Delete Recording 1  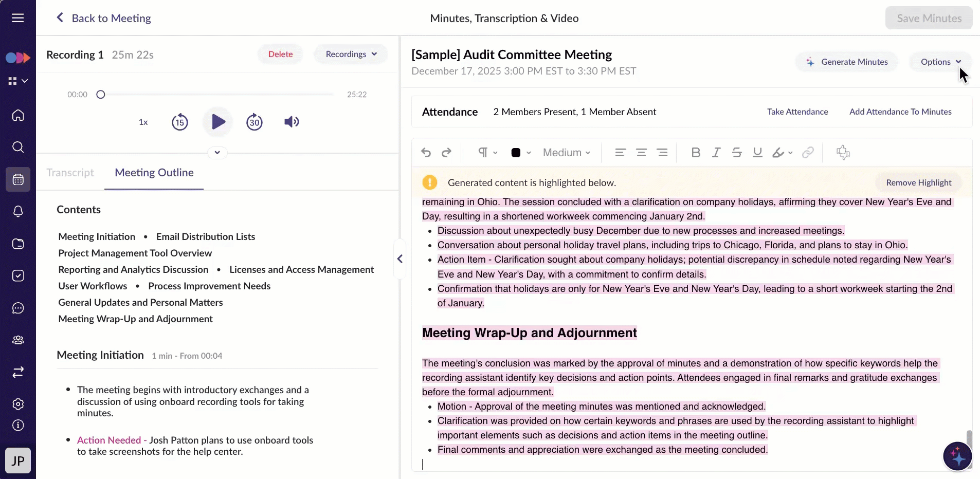280,54
